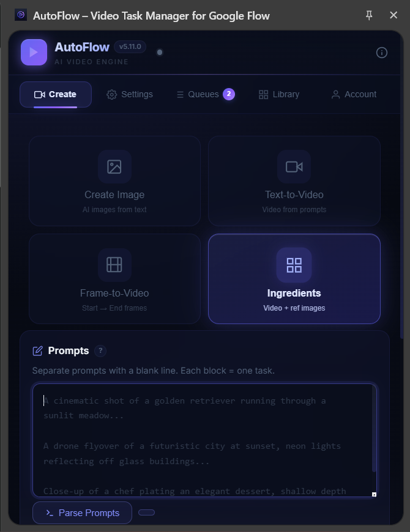This screenshot has height=532, width=410.
Task: Click the film frame icon in Frame-to-Video
Action: [x=114, y=265]
